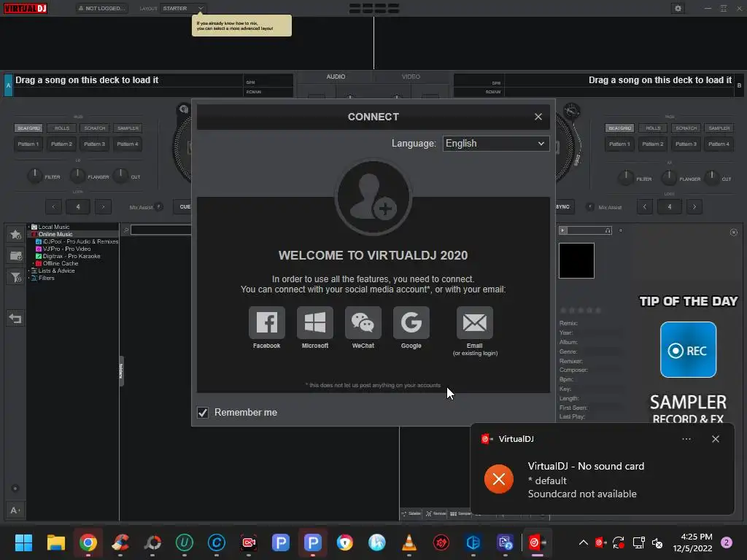The image size is (747, 560).
Task: Click the REC tip of the day icon
Action: tap(688, 349)
